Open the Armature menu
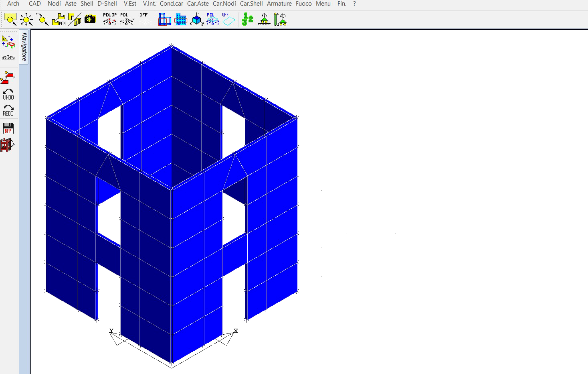 pos(279,4)
